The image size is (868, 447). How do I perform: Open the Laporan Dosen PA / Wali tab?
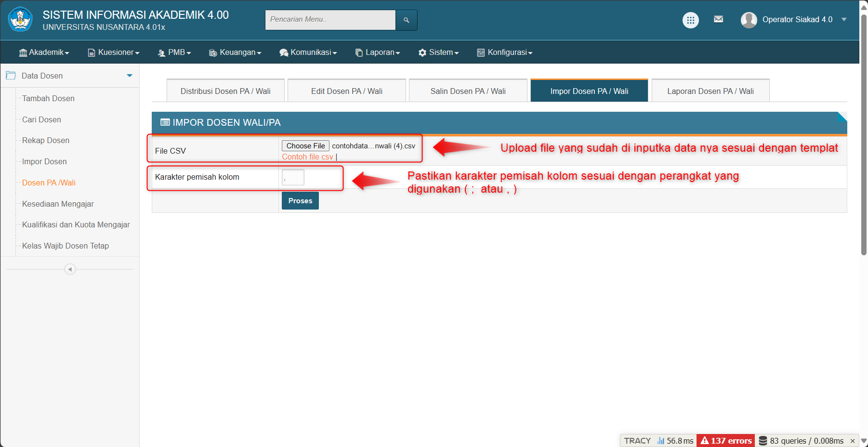(x=710, y=91)
